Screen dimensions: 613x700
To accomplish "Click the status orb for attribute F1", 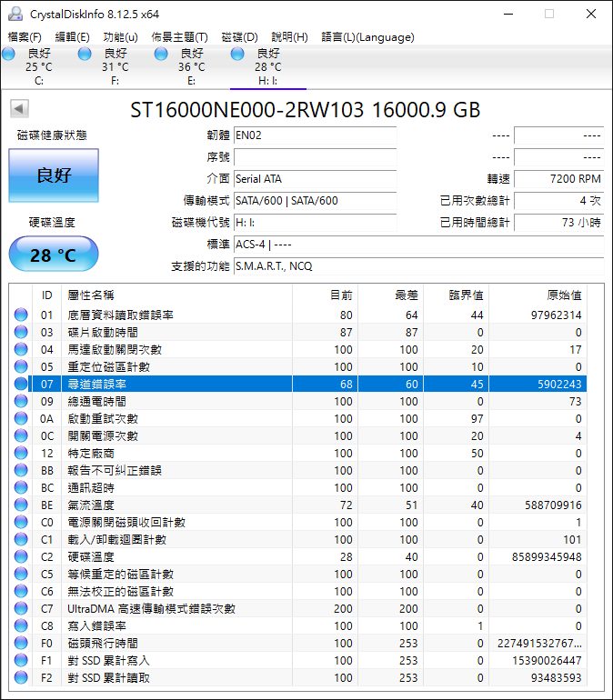I will tap(21, 660).
